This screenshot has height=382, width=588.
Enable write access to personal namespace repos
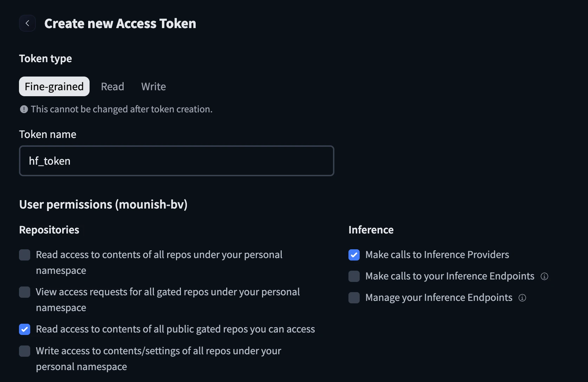25,351
